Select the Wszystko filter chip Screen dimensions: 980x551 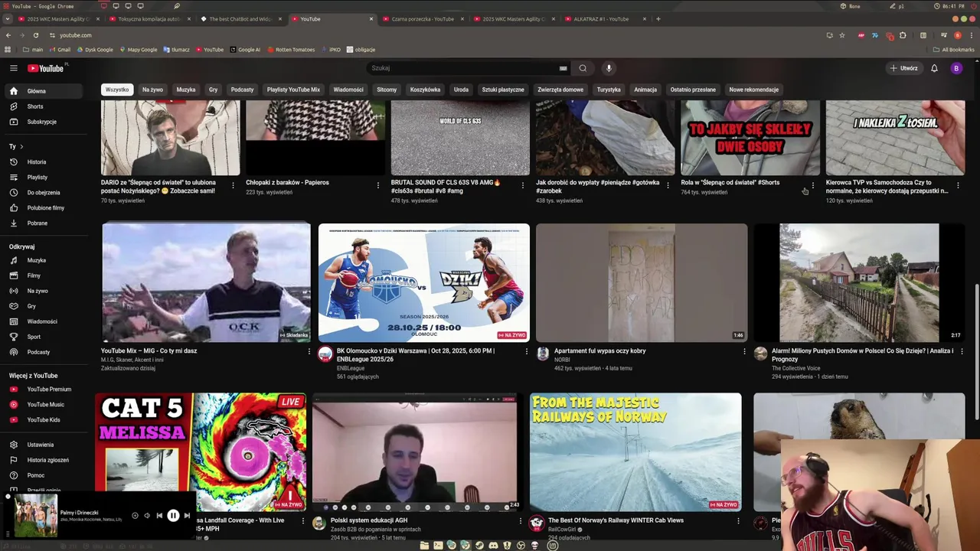pos(117,90)
